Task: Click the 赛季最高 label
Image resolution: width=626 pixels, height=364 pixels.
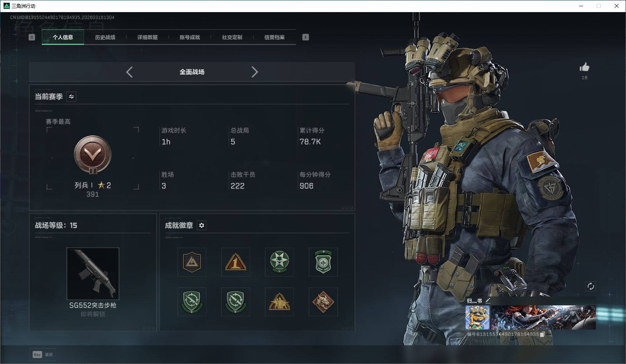Action: 58,122
